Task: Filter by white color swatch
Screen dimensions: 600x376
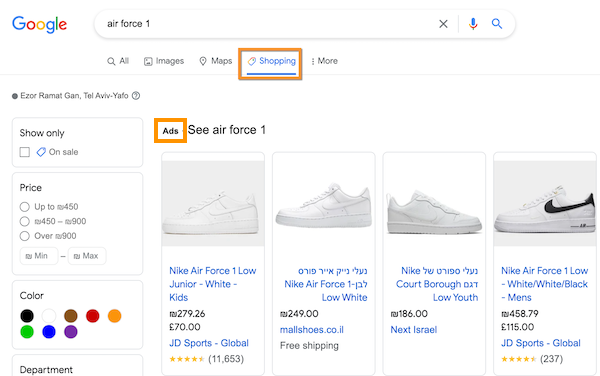Action: 49,316
